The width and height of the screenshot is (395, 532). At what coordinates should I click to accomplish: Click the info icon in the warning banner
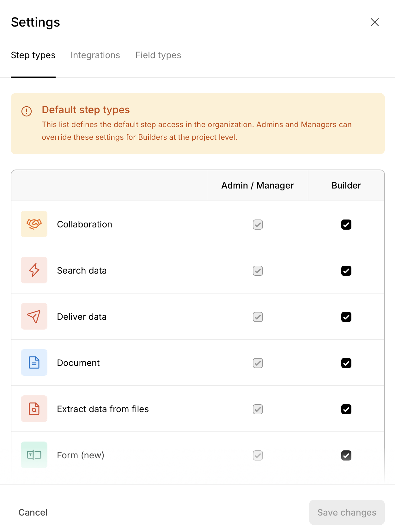coord(27,111)
